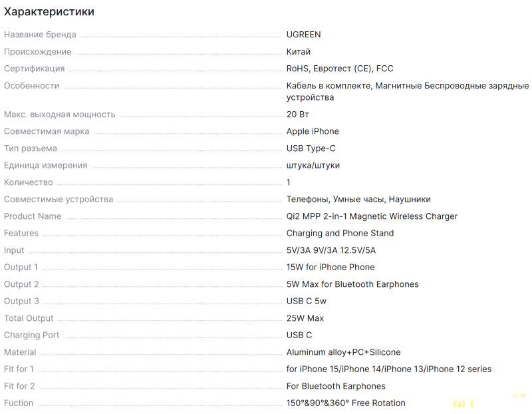Click the Qi2 MPP product name value

click(372, 216)
